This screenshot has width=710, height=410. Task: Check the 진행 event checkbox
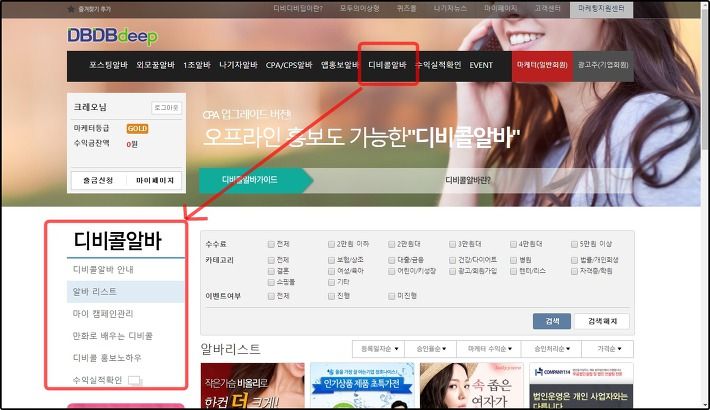[331, 296]
